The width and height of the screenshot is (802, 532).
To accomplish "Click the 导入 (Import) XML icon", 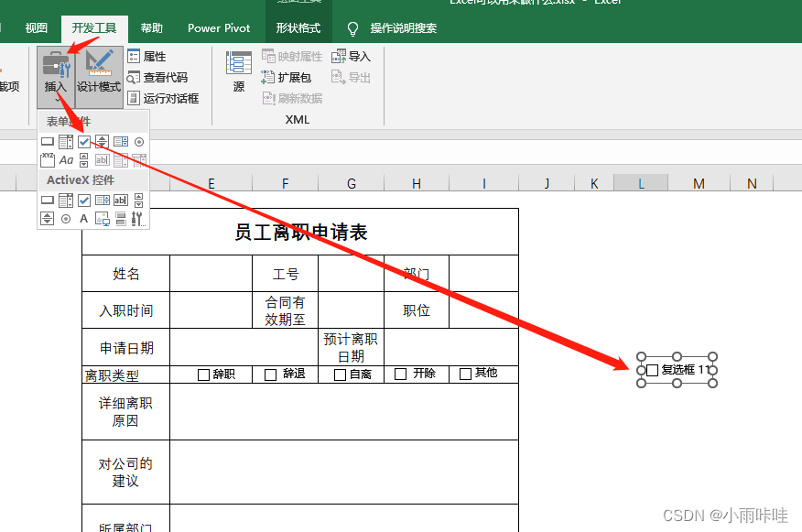I will pos(348,56).
